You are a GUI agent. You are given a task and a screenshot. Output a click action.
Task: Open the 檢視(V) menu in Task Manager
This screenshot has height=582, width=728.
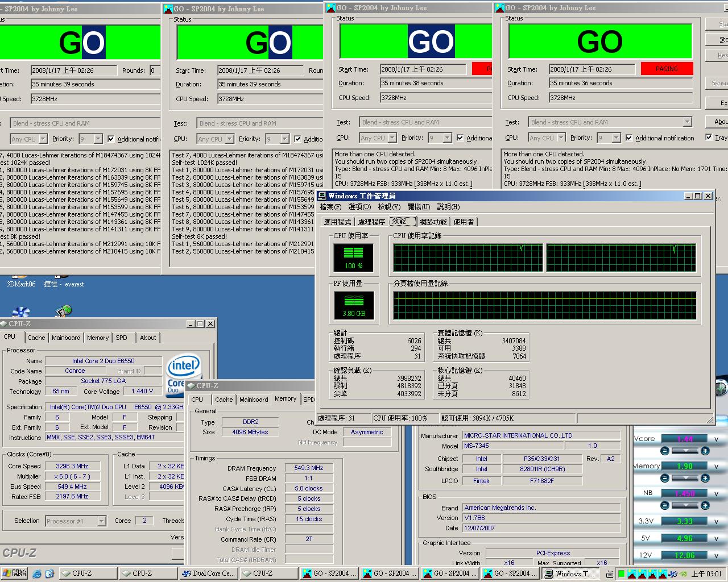388,207
